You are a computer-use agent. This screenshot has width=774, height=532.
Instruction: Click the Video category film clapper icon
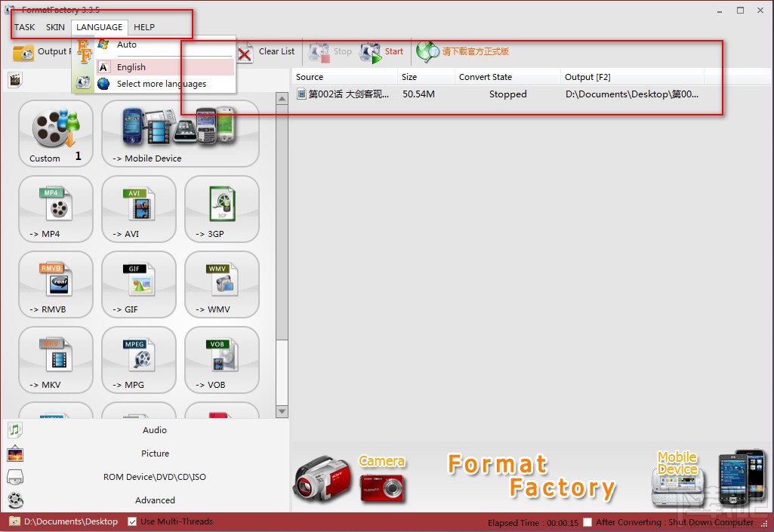pyautogui.click(x=15, y=79)
